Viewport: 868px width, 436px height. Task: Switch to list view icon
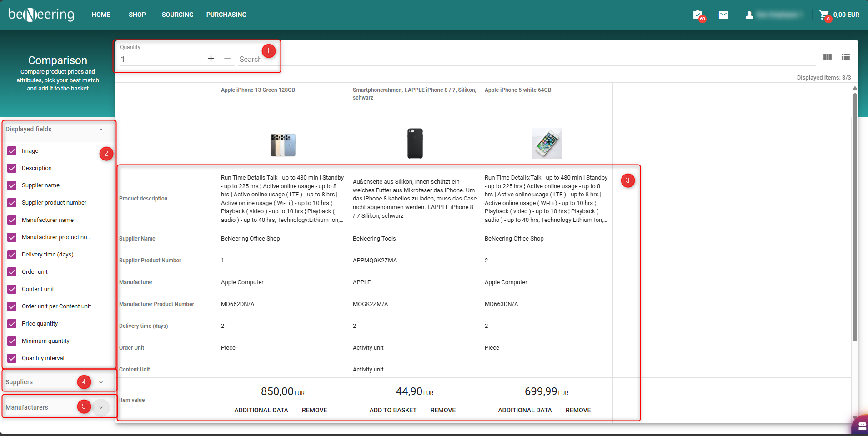(x=846, y=57)
